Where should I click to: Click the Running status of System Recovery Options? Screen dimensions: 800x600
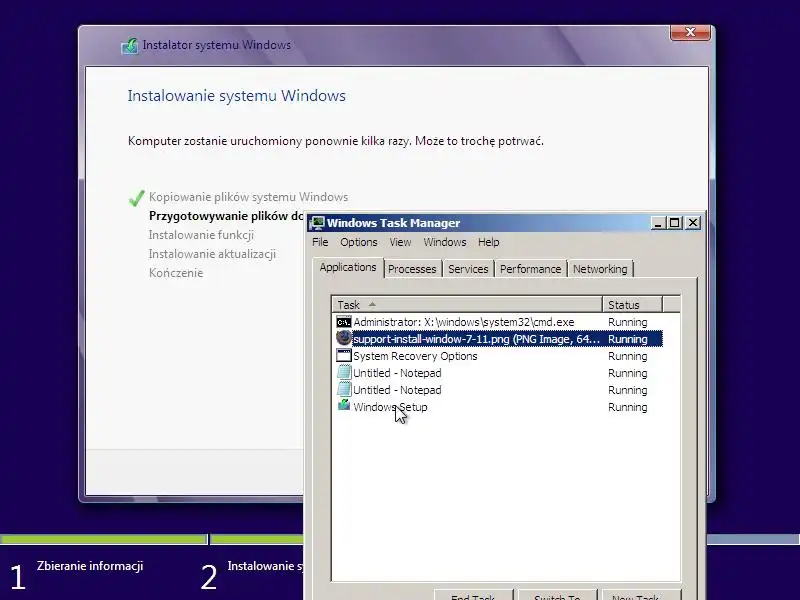pos(628,356)
